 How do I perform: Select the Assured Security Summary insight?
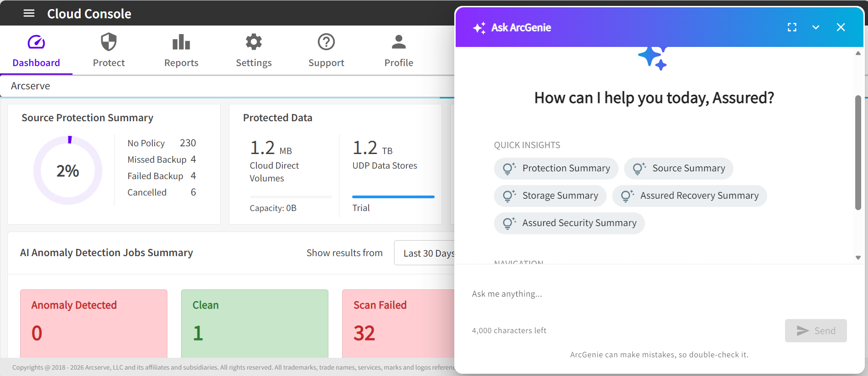click(x=569, y=223)
